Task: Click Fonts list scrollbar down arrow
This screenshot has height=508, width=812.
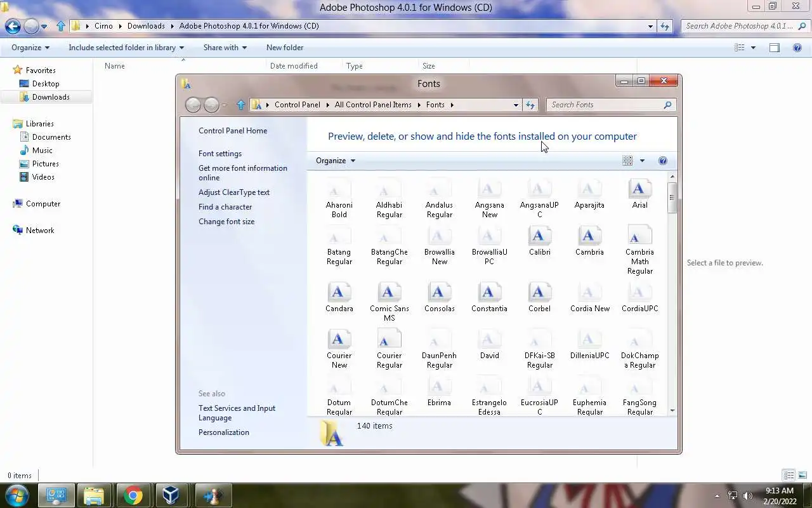Action: click(x=672, y=411)
